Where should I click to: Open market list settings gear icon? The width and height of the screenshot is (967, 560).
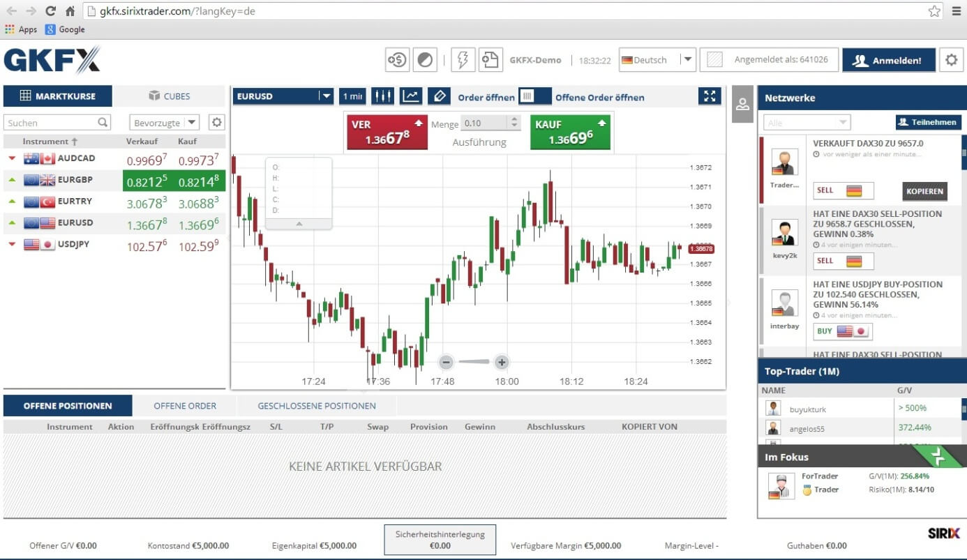pos(217,123)
